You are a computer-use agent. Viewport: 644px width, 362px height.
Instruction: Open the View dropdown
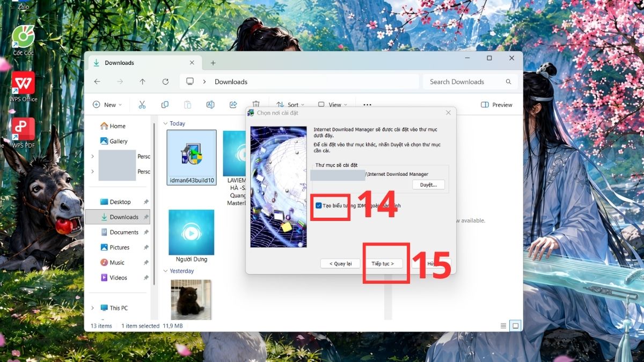[x=333, y=105]
